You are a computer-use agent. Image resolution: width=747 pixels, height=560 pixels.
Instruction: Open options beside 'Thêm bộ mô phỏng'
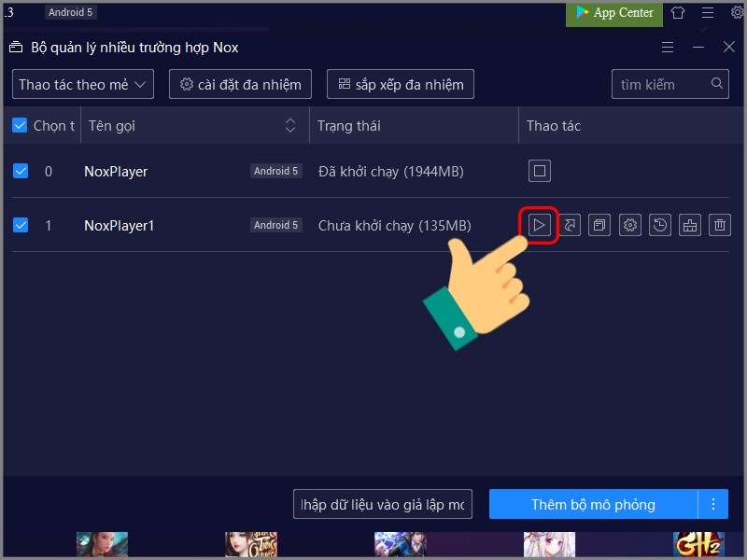(713, 503)
